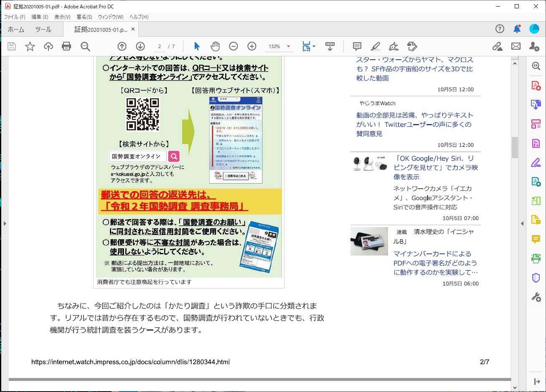Screen dimensions: 546x392
Task: Open the account profile avatar
Action: pyautogui.click(x=534, y=29)
